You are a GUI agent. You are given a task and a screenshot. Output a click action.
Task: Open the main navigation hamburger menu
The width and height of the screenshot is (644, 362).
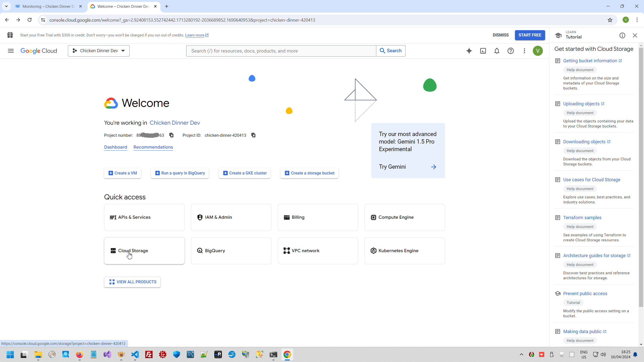coord(11,51)
